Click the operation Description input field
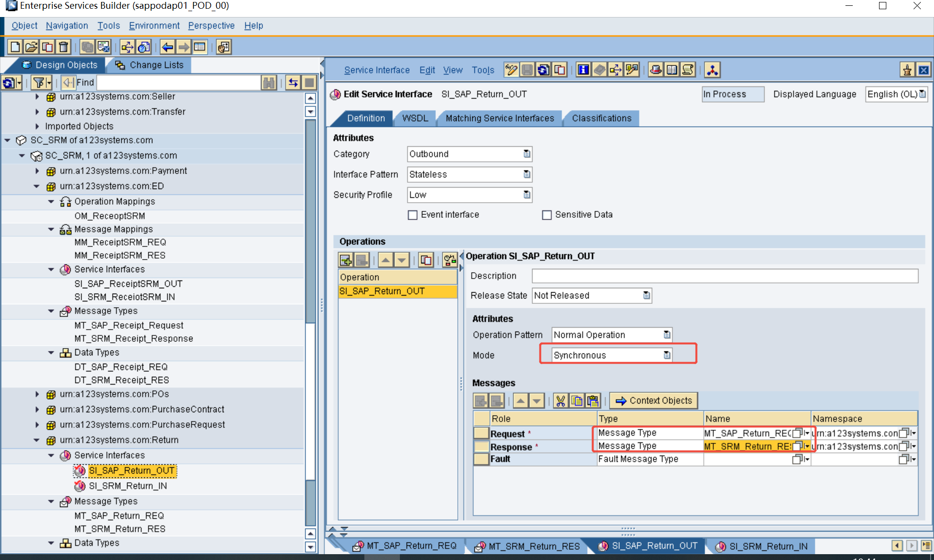This screenshot has height=560, width=934. 725,276
